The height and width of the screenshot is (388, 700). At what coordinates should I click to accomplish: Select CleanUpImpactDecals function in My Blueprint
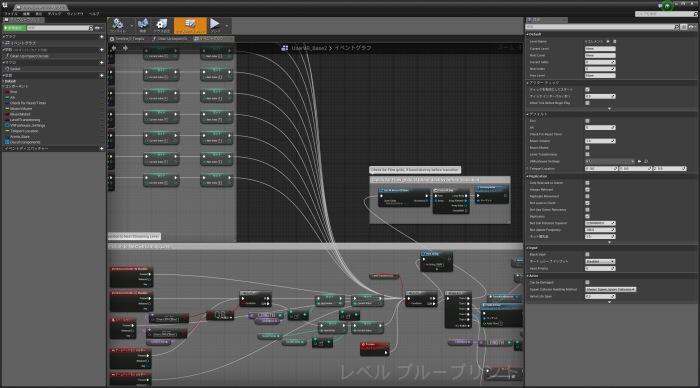tap(27, 56)
